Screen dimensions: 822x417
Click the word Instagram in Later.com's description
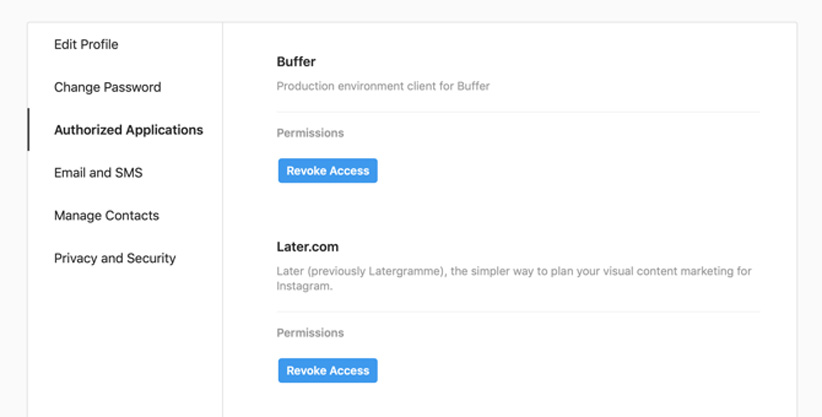pos(304,285)
